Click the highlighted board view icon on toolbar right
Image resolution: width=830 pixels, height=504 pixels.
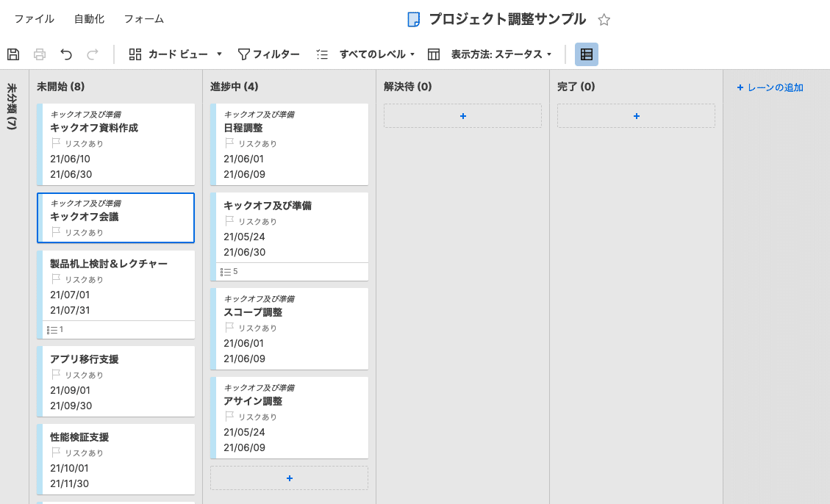click(586, 54)
